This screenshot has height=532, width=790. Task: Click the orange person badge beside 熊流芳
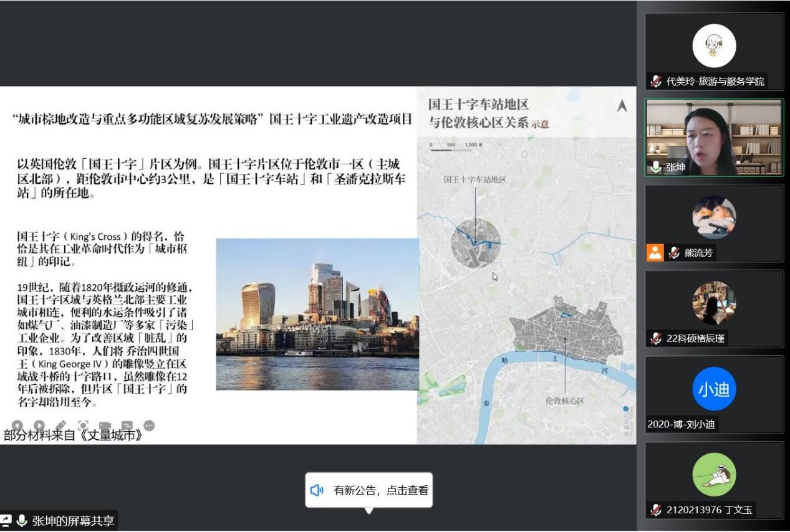[x=655, y=252]
